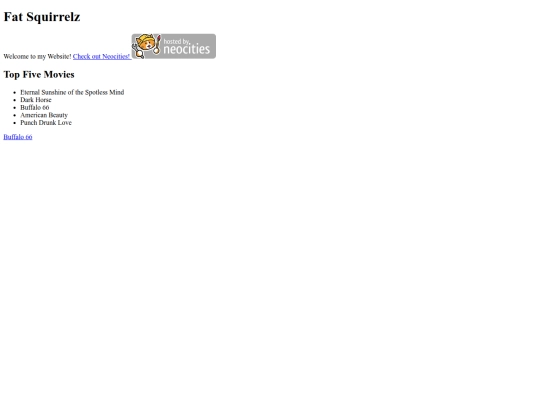Click the 'Eternal Sunshine of the Spotless Mind' entry
This screenshot has height=405, width=540.
72,92
